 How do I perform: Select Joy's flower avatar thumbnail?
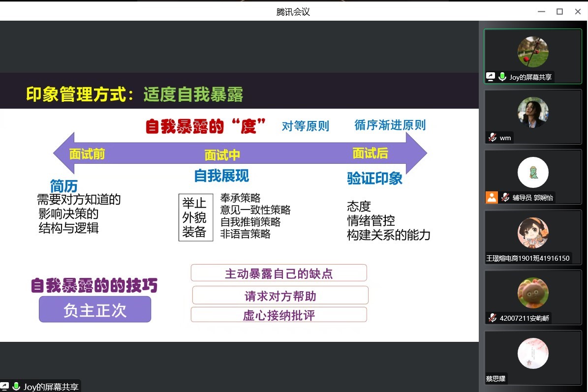coord(533,52)
